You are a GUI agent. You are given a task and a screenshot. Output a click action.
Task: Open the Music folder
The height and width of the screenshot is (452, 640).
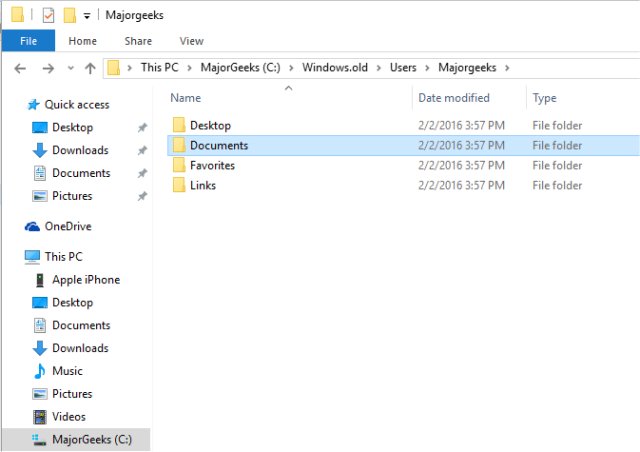pos(67,371)
